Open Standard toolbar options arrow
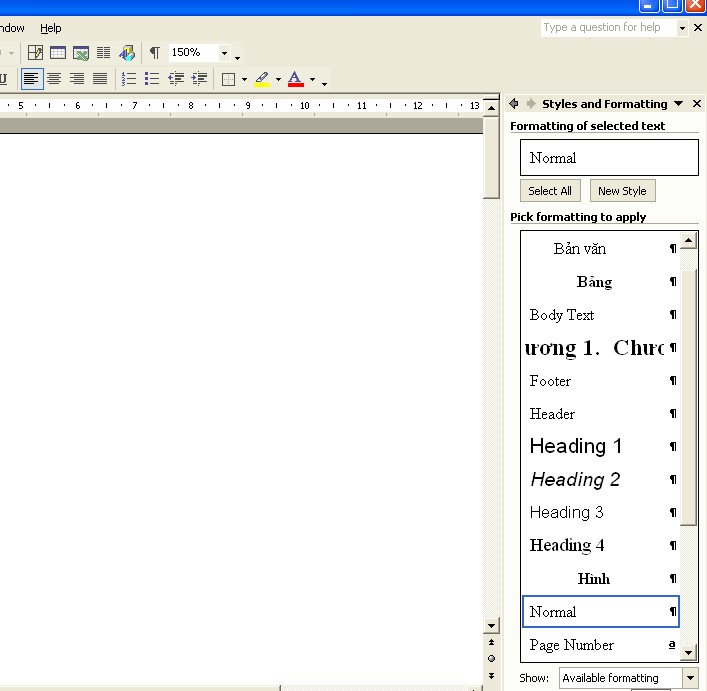Image resolution: width=707 pixels, height=691 pixels. click(x=237, y=56)
